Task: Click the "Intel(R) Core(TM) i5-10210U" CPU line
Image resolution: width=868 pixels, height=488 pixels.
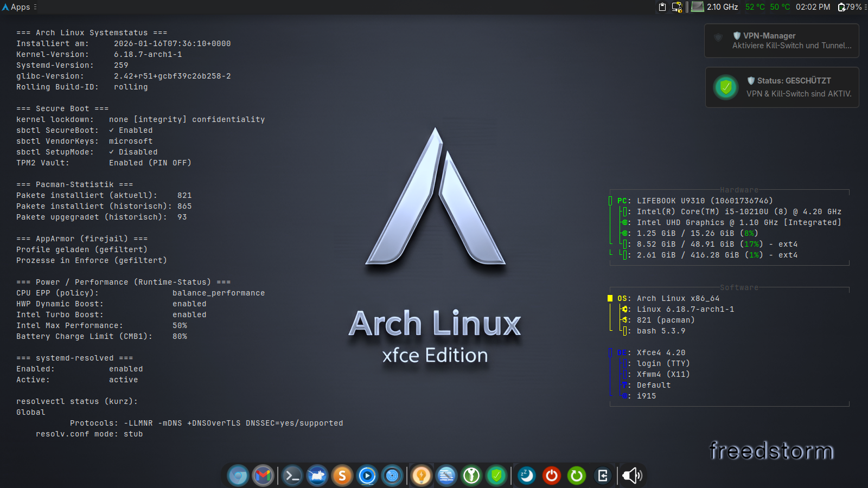Action: pos(731,211)
